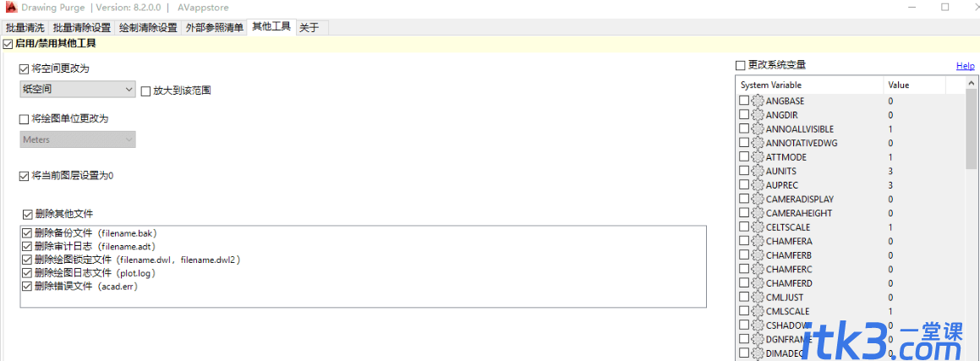
Task: Open the 纸空间 space dropdown
Action: [x=78, y=90]
